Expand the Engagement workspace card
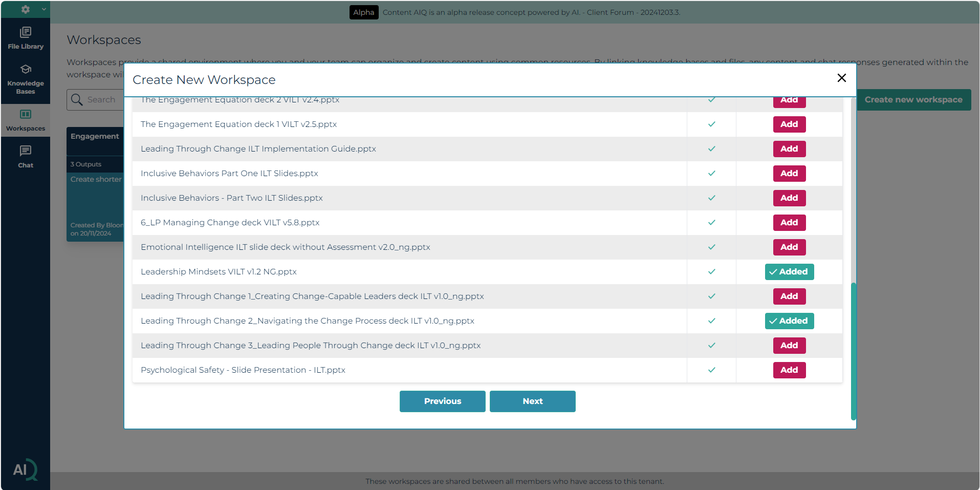The width and height of the screenshot is (980, 490). tap(95, 136)
